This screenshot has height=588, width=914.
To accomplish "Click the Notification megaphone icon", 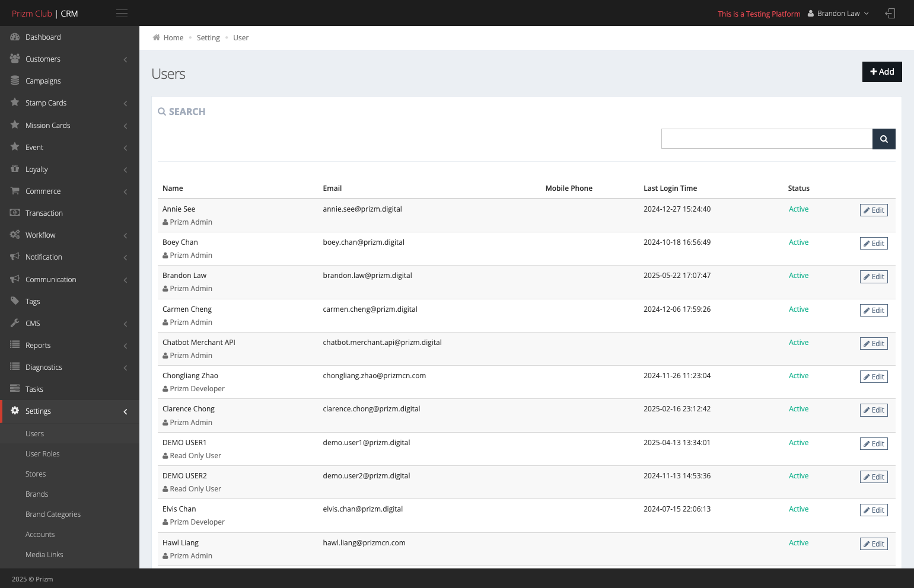I will coord(15,257).
